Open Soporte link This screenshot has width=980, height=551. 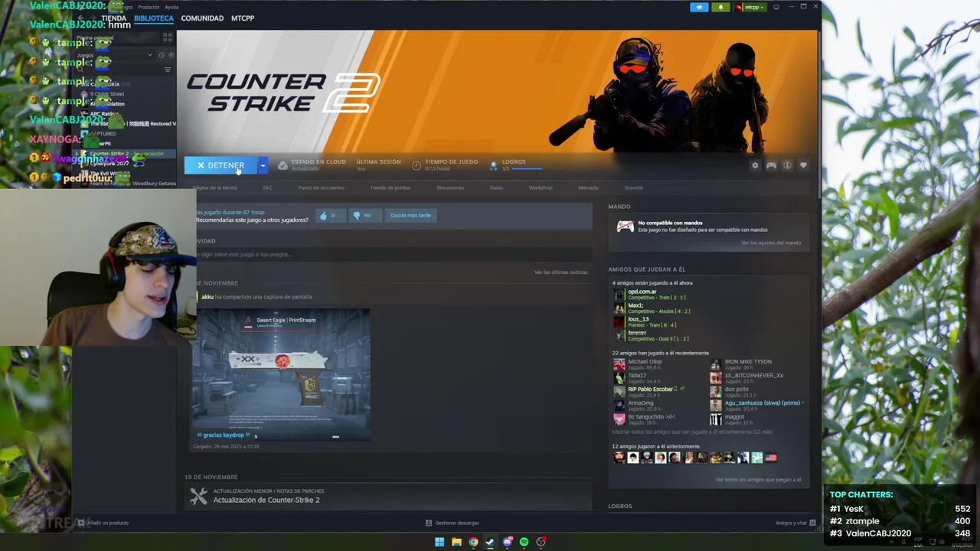[633, 187]
